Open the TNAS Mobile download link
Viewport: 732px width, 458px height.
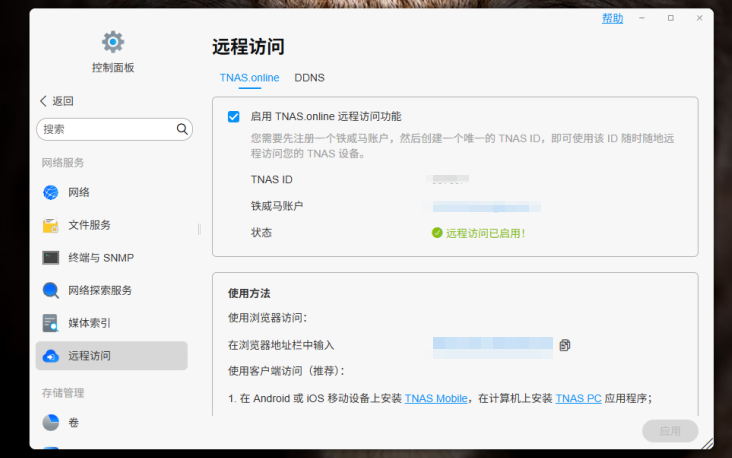click(x=436, y=398)
